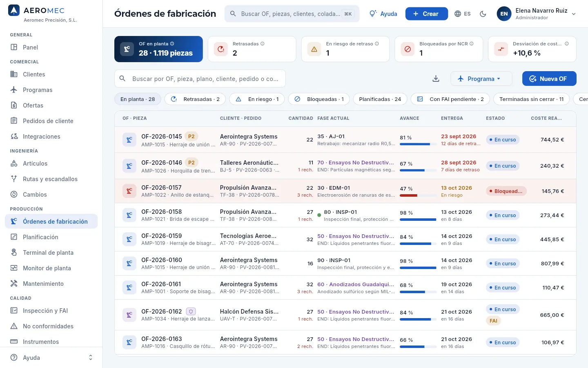Focus the global search field

(292, 14)
